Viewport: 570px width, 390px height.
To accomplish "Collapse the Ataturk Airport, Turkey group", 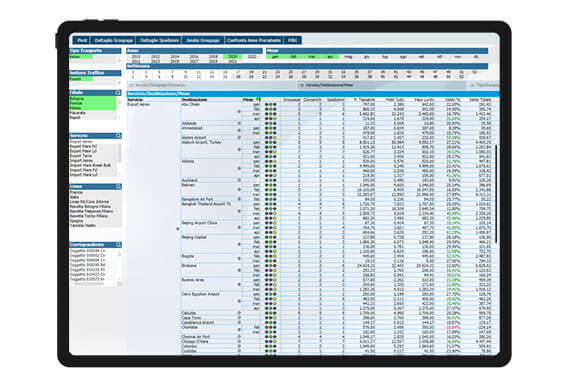I will pyautogui.click(x=239, y=149).
